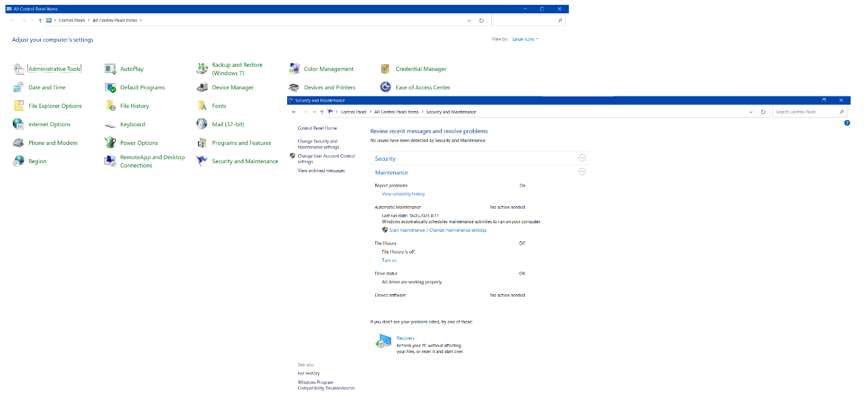Open View archived messages link
The width and height of the screenshot is (868, 404).
[321, 171]
